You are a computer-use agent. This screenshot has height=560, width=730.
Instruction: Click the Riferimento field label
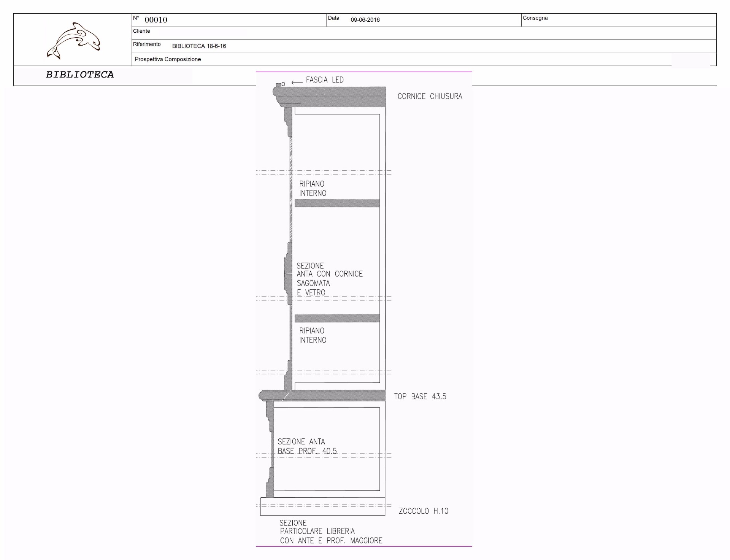[147, 44]
